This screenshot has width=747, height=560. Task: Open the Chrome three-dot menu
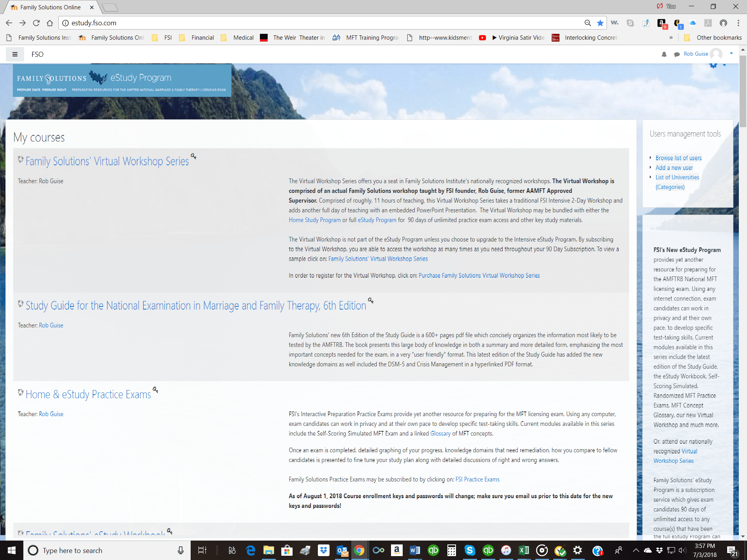738,23
